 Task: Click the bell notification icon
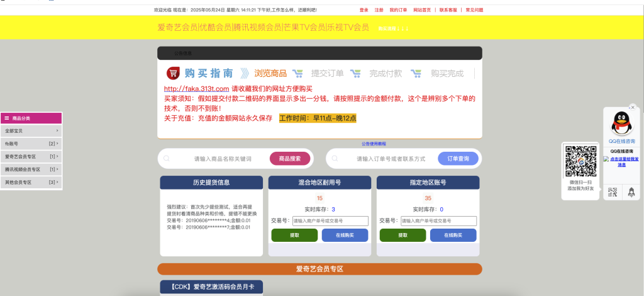point(631,191)
